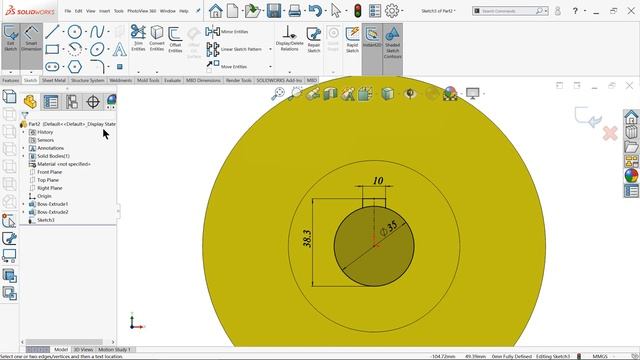Open Display/Delete Relations
The width and height of the screenshot is (640, 360).
[289, 39]
